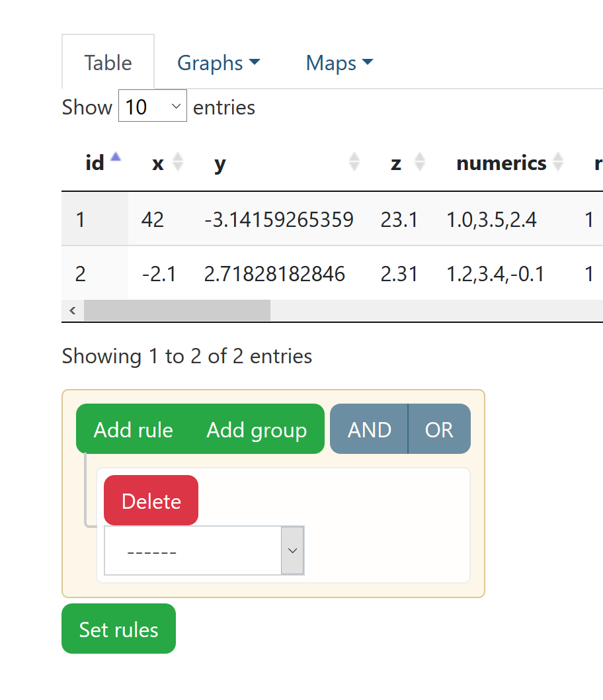This screenshot has height=700, width=603.
Task: Switch to the Table tab
Action: click(108, 62)
